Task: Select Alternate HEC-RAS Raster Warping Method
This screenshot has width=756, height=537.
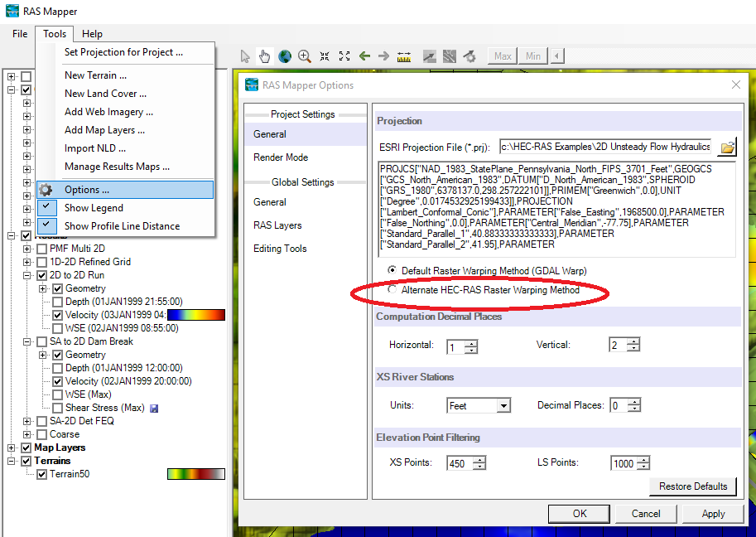Action: tap(392, 289)
